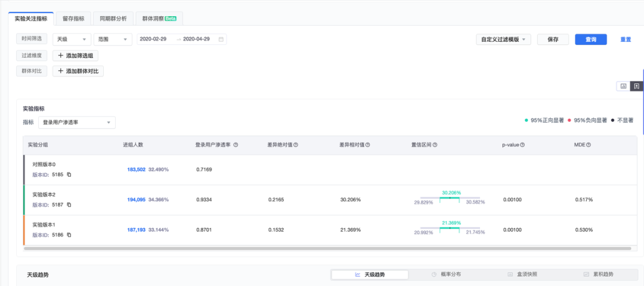The image size is (644, 286).
Task: Select 天级趋势 chart tab
Action: [370, 275]
